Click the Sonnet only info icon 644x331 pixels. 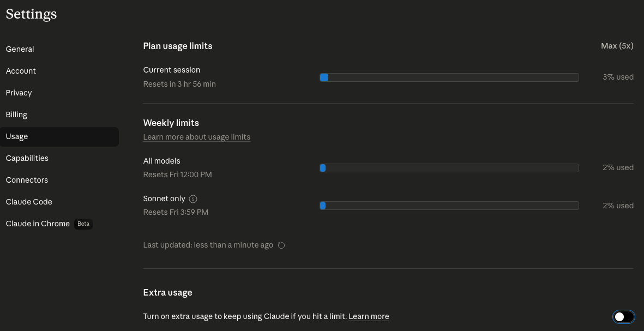(193, 199)
